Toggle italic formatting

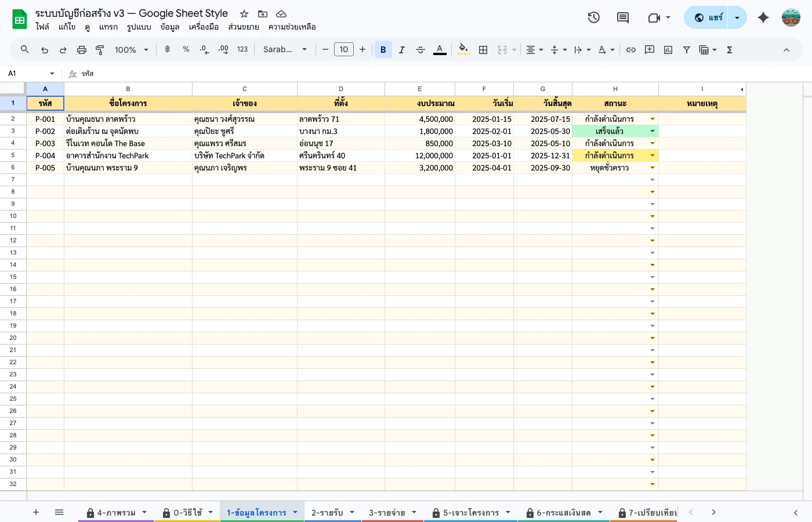pos(401,49)
